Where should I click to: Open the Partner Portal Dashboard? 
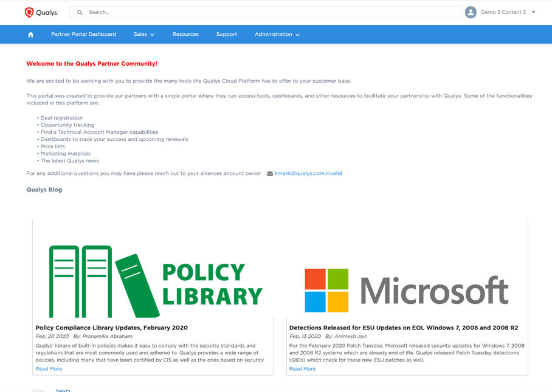coord(83,34)
